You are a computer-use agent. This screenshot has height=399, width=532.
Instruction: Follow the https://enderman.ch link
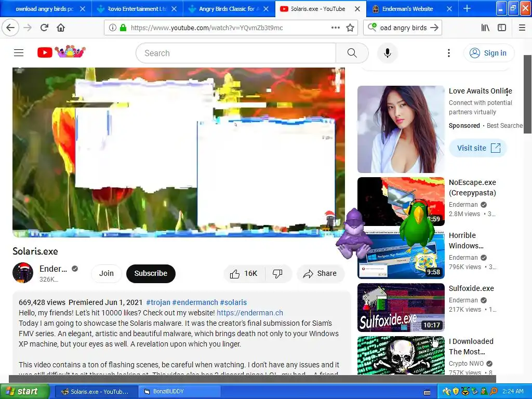click(250, 313)
